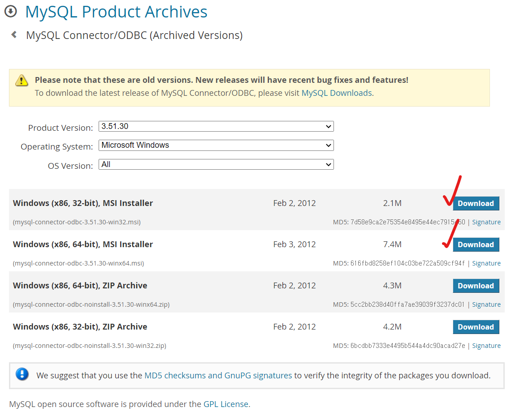Click the Operating System label
511x420 pixels.
click(57, 146)
